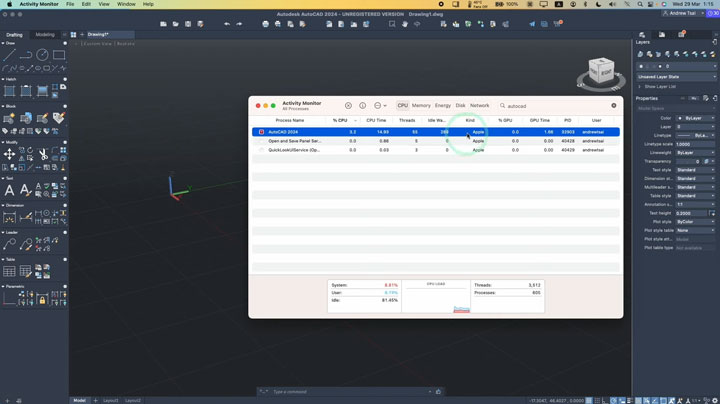Open the Table style Standard dropdown
This screenshot has height=404, width=720.
696,196
